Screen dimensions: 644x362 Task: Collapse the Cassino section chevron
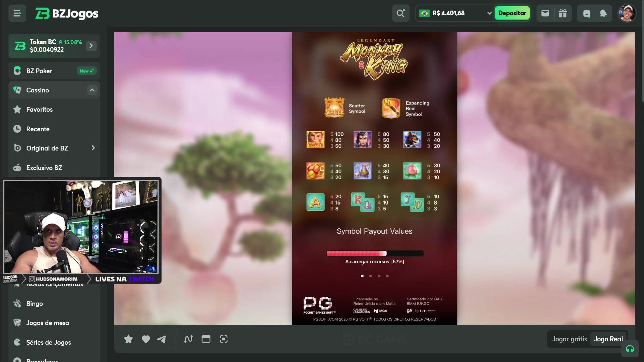click(x=92, y=90)
